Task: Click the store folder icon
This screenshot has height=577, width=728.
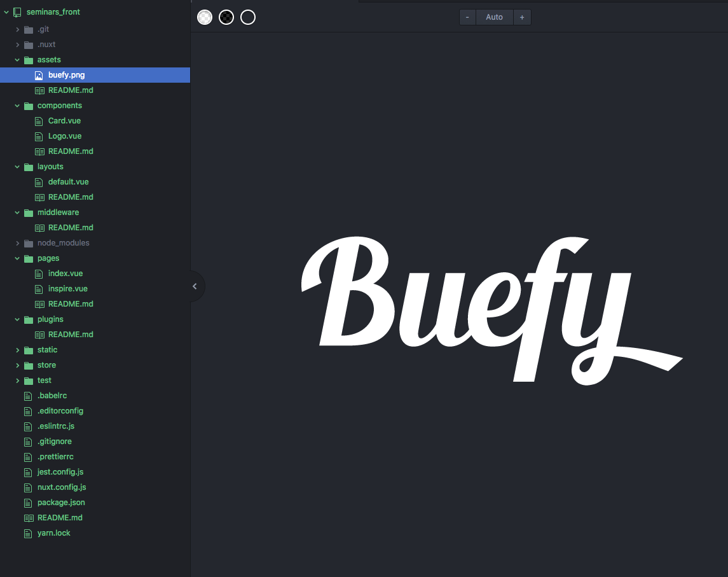Action: coord(29,365)
